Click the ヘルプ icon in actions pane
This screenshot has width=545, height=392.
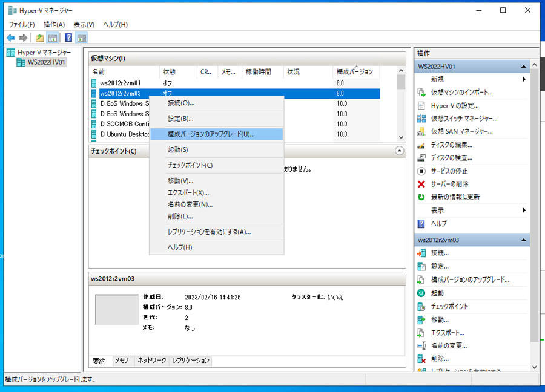pyautogui.click(x=421, y=224)
